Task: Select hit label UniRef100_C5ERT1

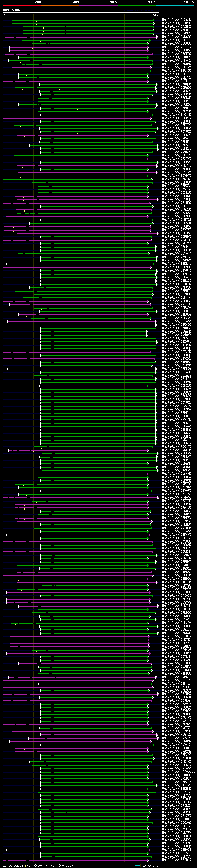Action: 177,460
